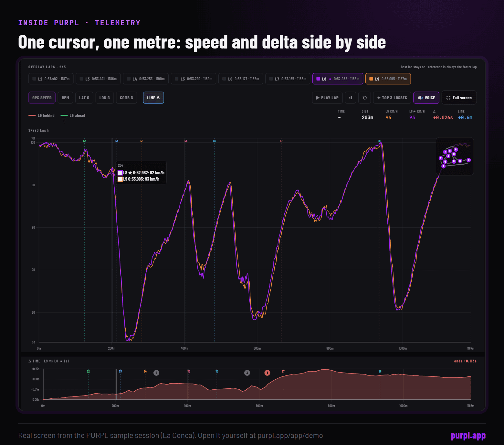Click the Δ TIME · L9 vs L8 heading
Image resolution: width=504 pixels, height=445 pixels.
[x=49, y=361]
